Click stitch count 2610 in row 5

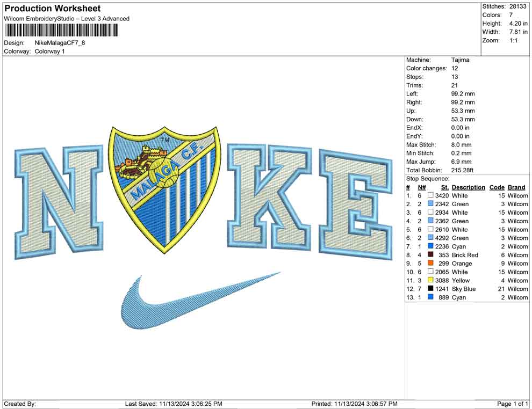tap(442, 229)
